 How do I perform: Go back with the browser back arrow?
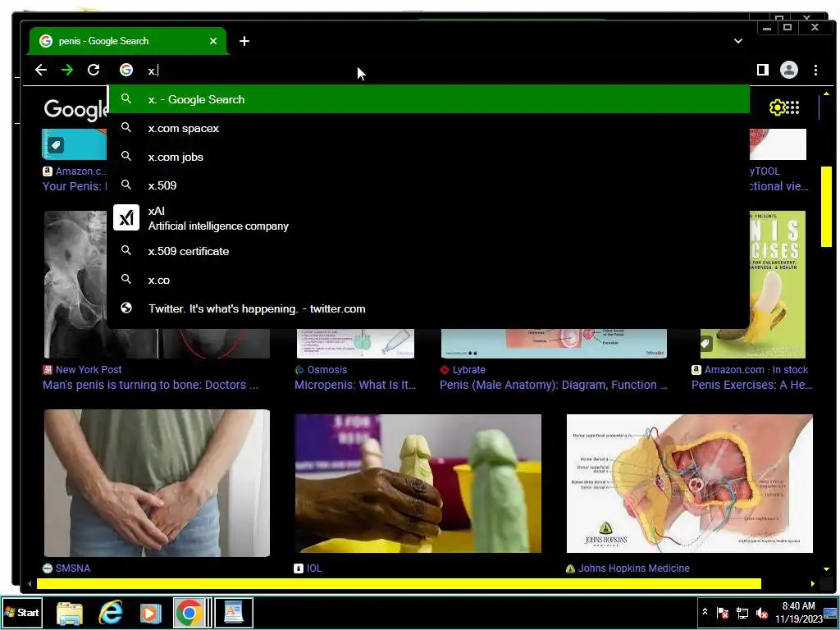pyautogui.click(x=41, y=70)
